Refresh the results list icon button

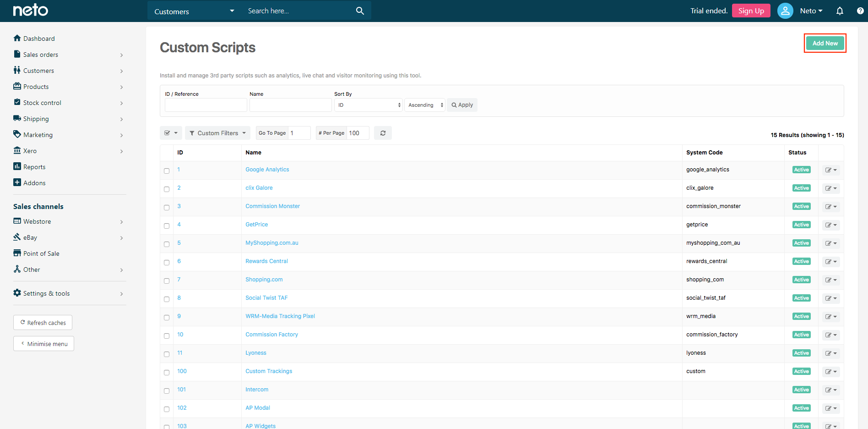(x=383, y=133)
